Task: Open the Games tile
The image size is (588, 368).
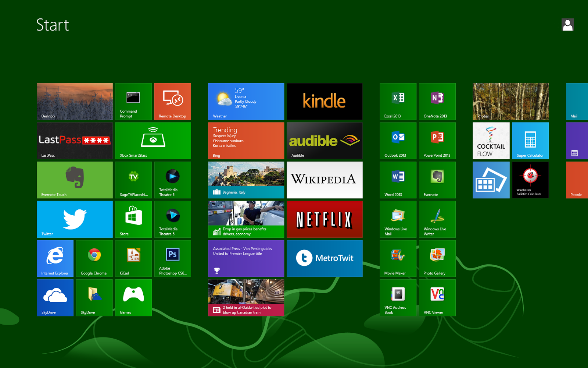Action: (x=133, y=298)
